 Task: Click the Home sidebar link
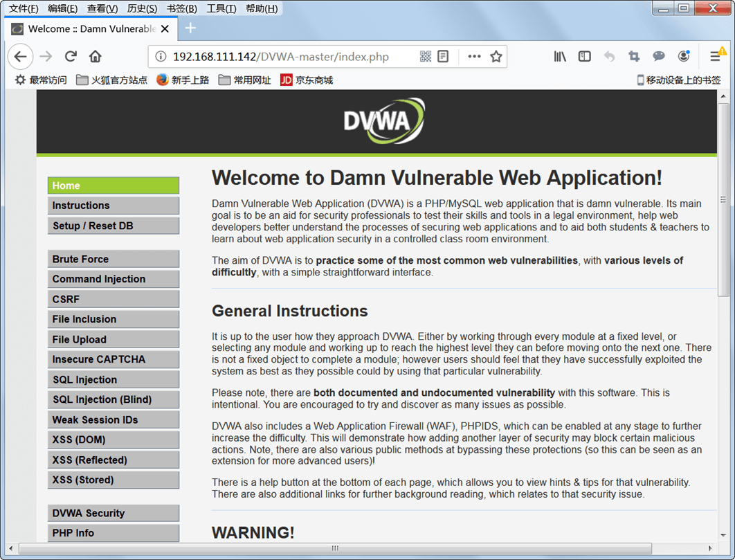[x=114, y=186]
